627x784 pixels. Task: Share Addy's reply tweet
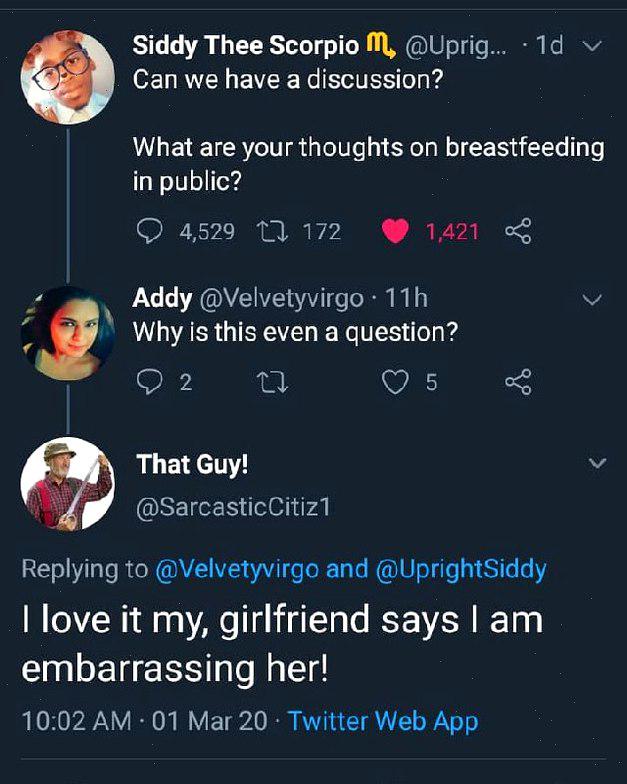[517, 381]
